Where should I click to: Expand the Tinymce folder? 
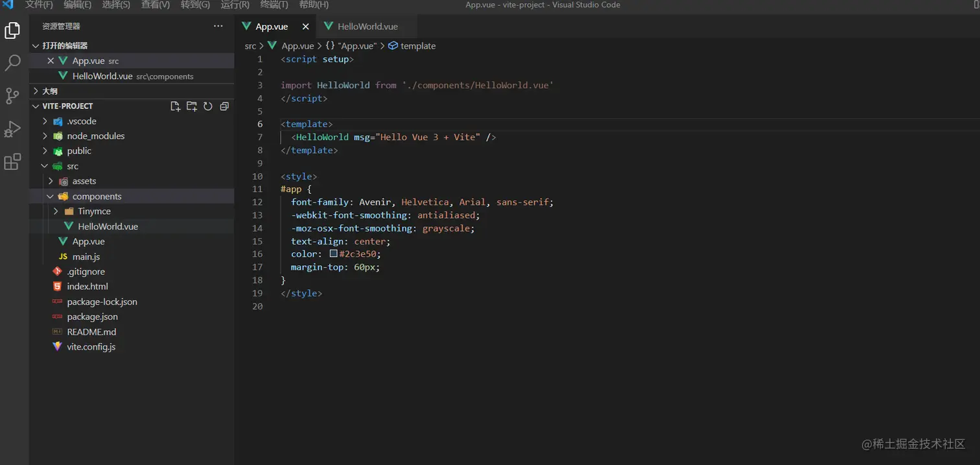pyautogui.click(x=56, y=211)
